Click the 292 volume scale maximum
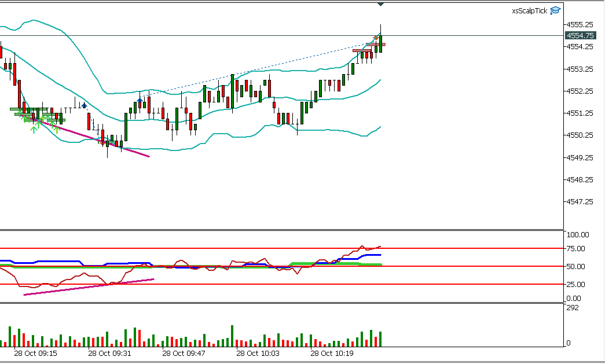605x364 pixels. coord(573,308)
